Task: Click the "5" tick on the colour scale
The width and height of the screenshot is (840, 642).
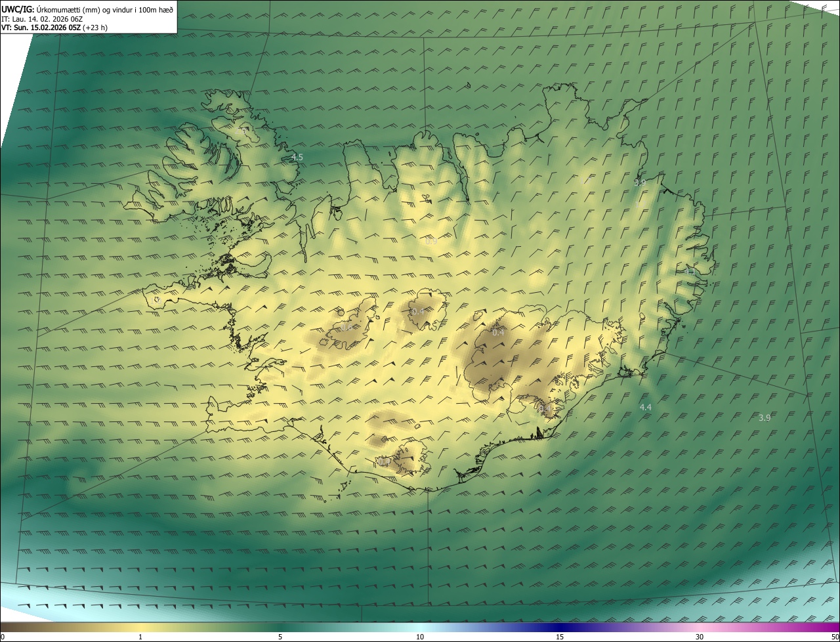Action: click(x=280, y=637)
